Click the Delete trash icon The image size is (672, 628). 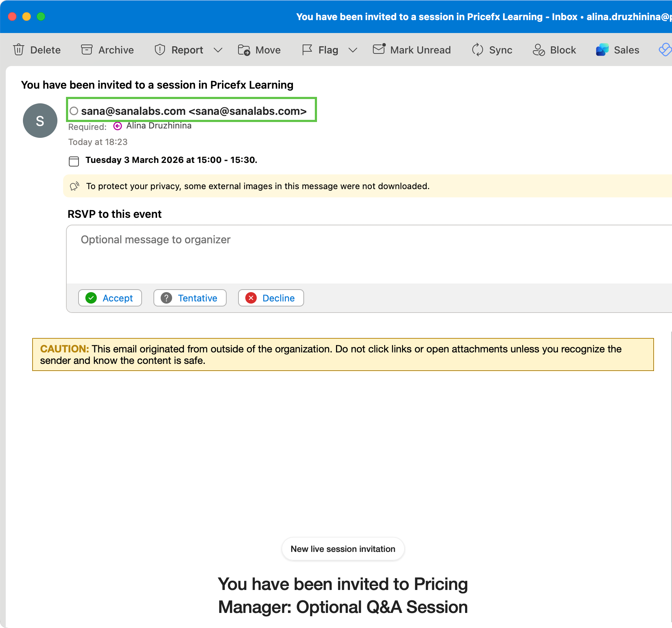pyautogui.click(x=19, y=50)
